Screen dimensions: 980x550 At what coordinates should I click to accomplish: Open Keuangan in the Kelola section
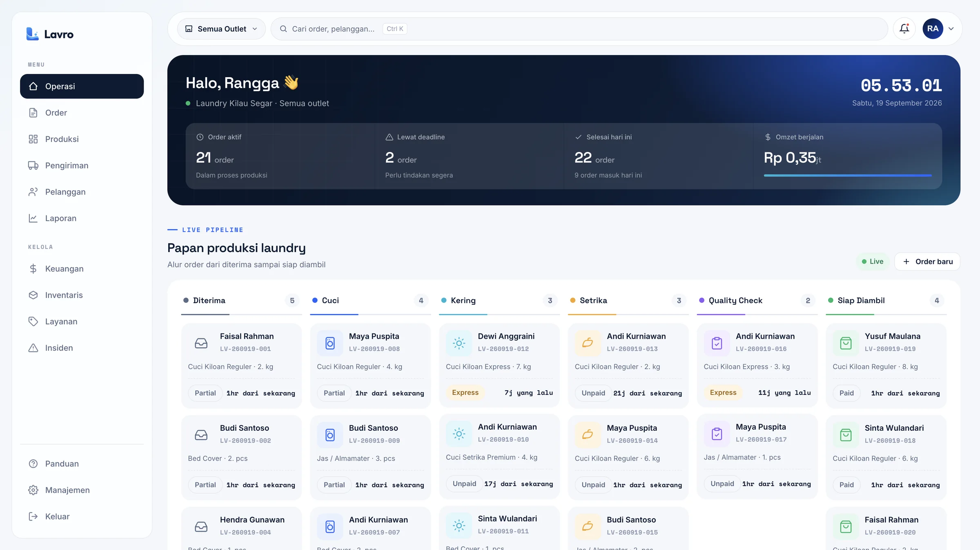click(x=82, y=268)
